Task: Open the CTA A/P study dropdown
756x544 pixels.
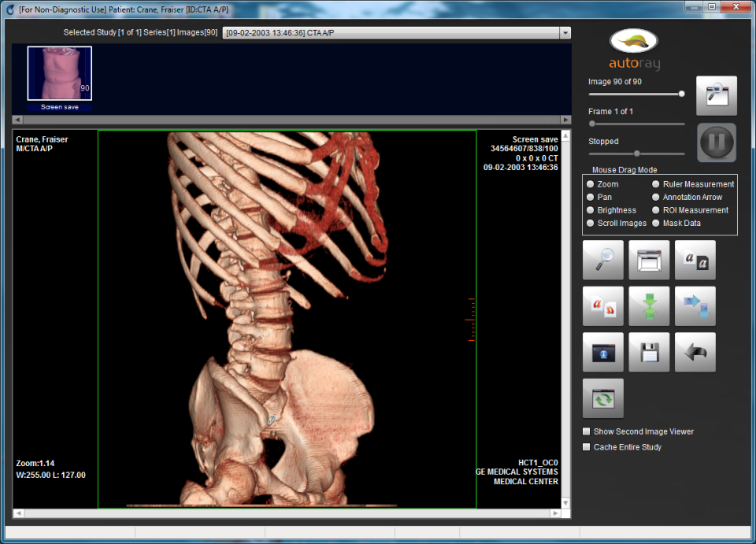Action: 564,33
